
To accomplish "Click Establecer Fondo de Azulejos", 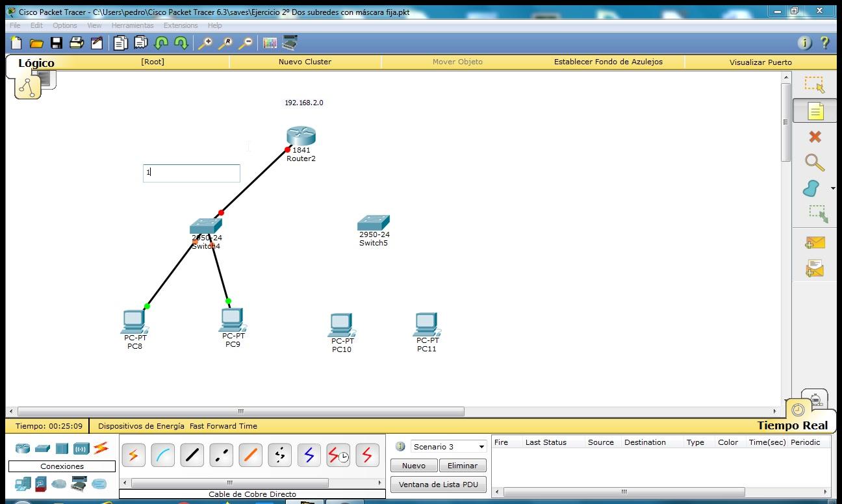I will point(608,62).
